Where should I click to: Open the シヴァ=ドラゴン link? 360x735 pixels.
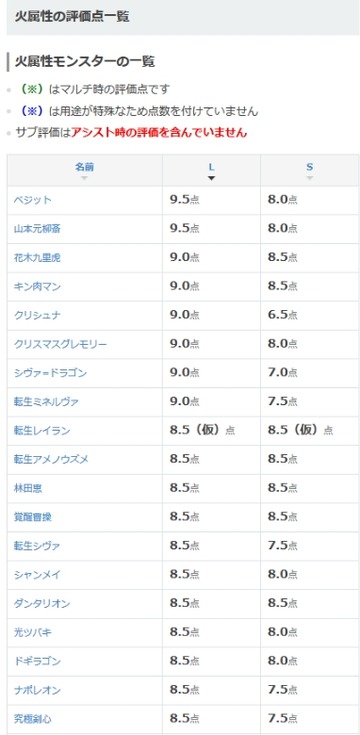pyautogui.click(x=50, y=373)
